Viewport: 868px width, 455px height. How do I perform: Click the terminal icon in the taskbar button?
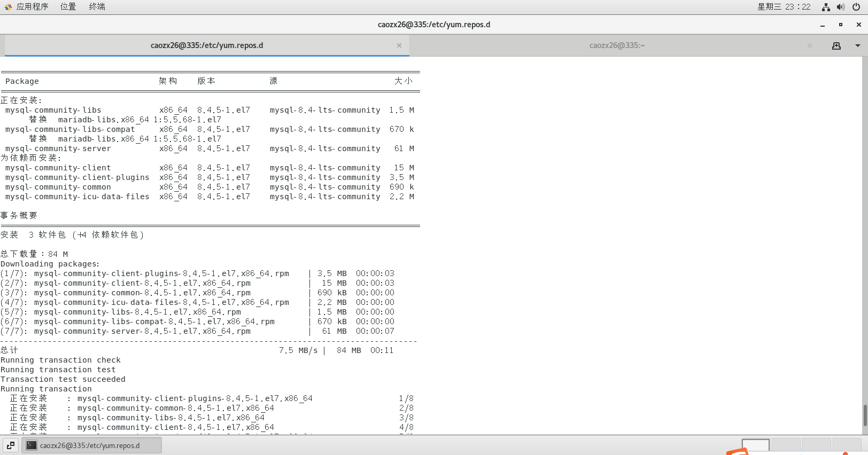point(32,445)
